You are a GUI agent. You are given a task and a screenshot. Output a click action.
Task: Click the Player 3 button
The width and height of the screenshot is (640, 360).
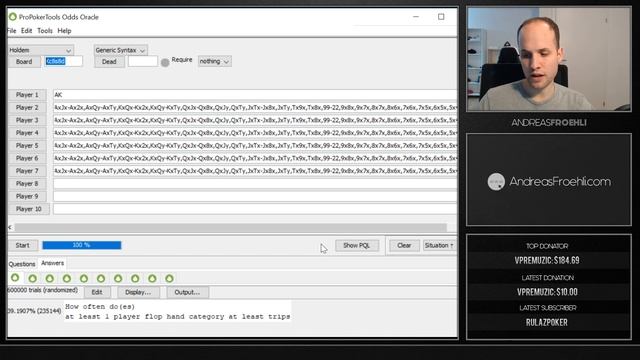(x=27, y=120)
